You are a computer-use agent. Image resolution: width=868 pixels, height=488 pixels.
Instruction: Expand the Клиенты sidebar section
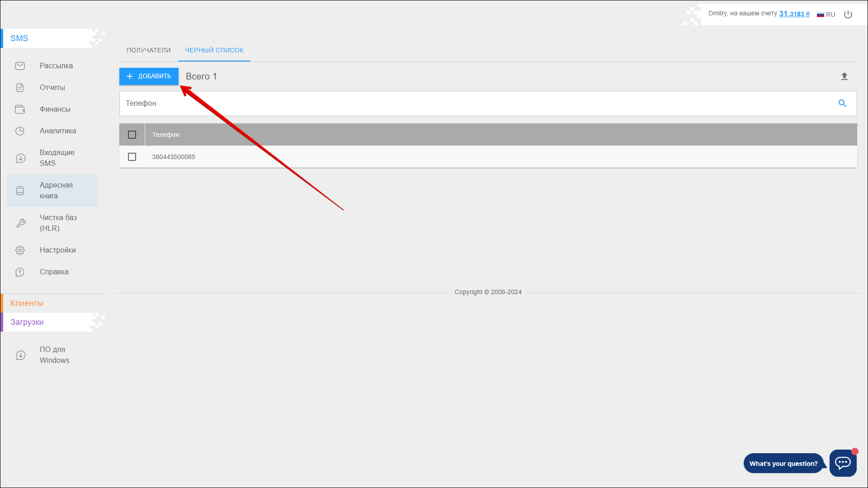click(27, 303)
